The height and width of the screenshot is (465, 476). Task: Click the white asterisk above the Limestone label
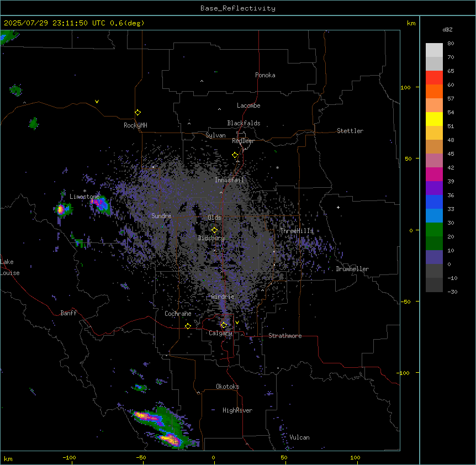(84, 191)
